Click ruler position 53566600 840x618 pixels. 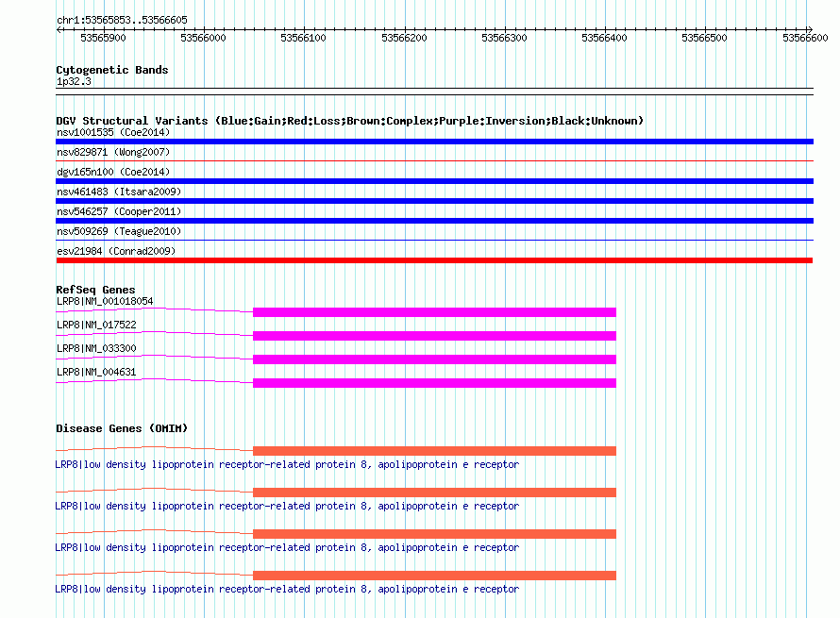tap(806, 38)
